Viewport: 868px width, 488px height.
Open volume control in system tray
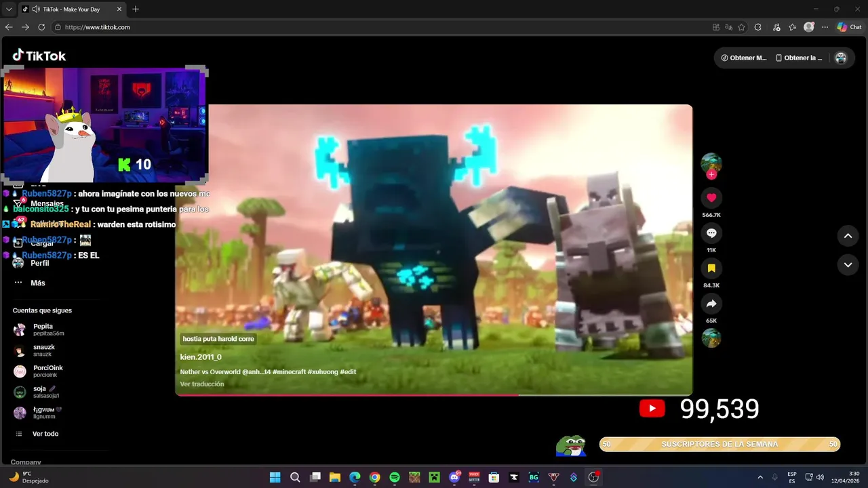(x=820, y=477)
